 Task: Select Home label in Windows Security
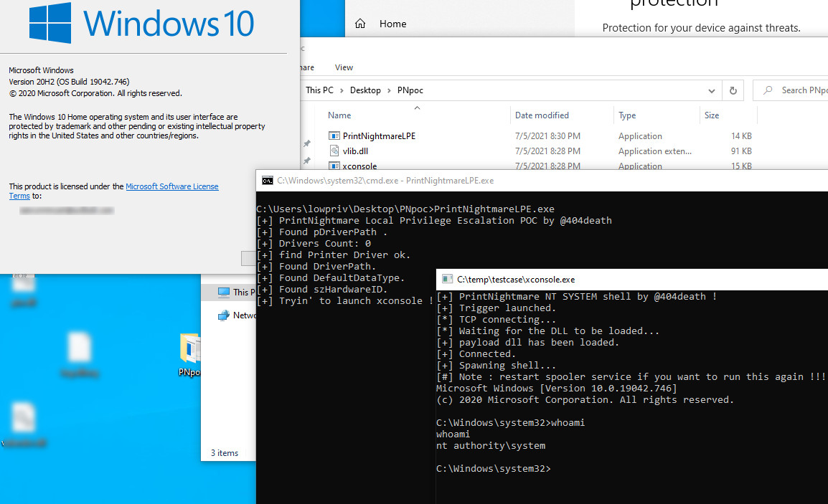point(393,24)
